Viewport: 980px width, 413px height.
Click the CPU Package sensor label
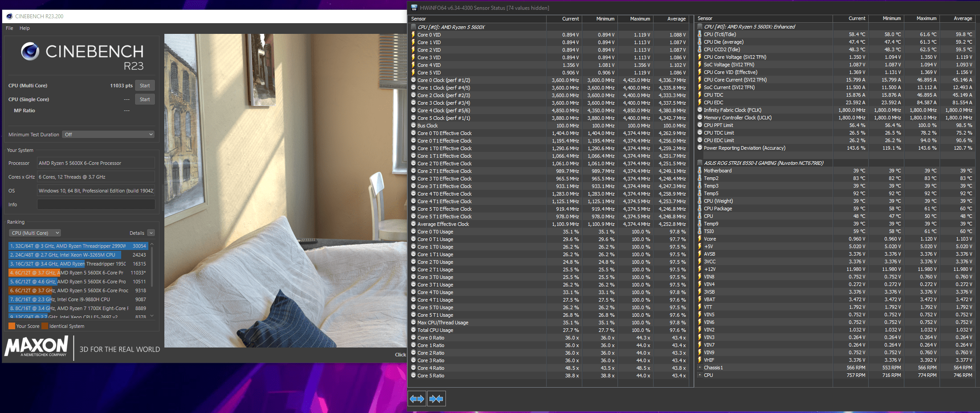pyautogui.click(x=718, y=209)
